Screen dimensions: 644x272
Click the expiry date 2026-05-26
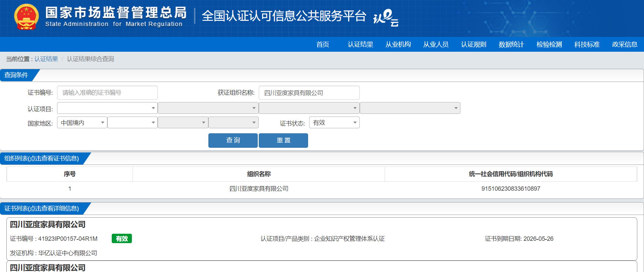[x=538, y=239]
